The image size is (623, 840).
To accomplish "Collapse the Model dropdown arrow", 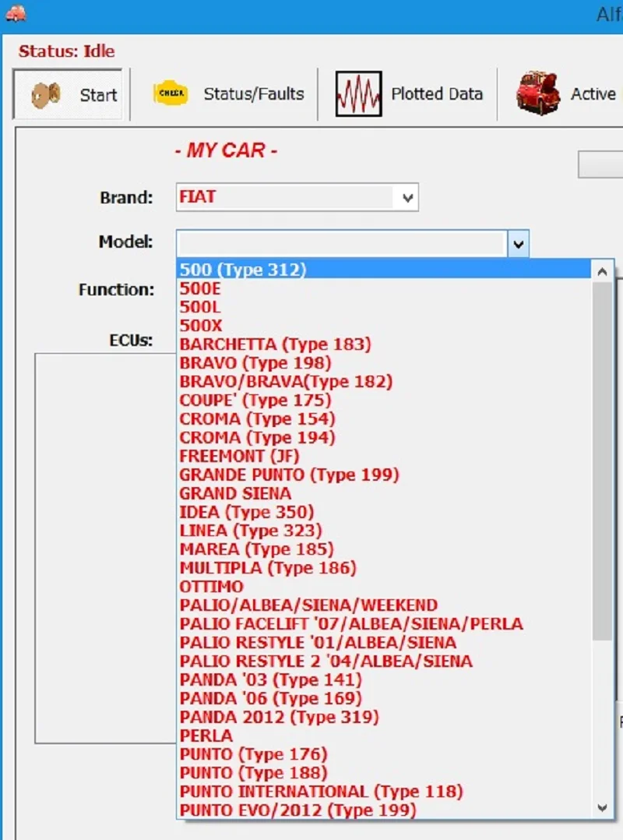I will tap(518, 244).
